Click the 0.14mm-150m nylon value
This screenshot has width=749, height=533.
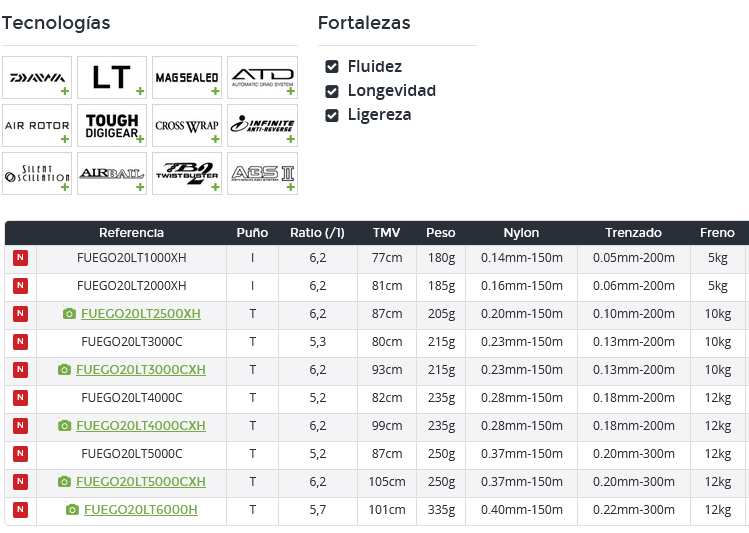pos(522,258)
